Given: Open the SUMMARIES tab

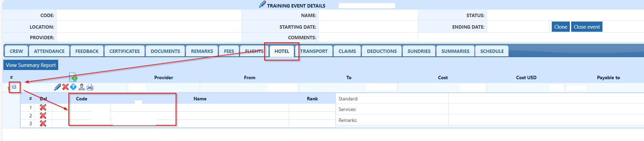Looking at the screenshot, I should tap(455, 51).
